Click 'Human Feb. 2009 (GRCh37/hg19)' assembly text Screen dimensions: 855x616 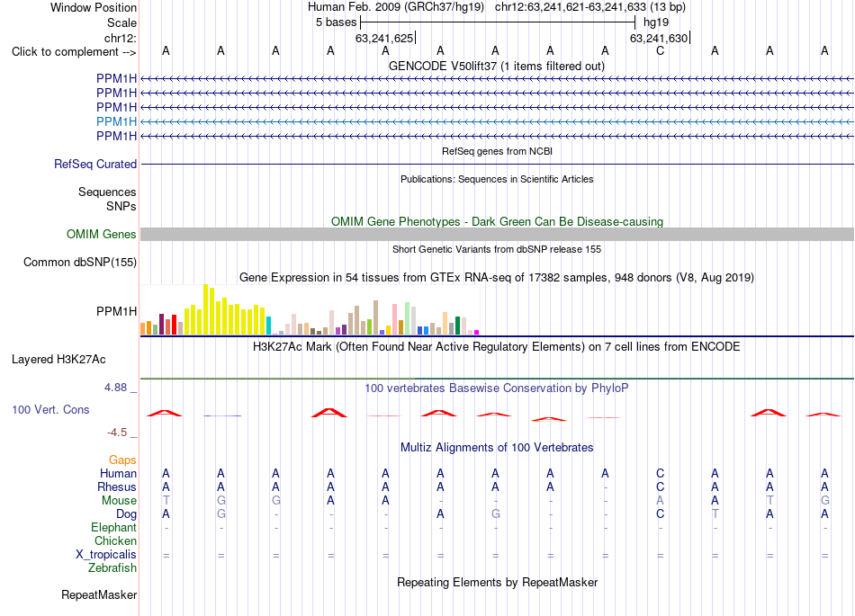(x=396, y=7)
